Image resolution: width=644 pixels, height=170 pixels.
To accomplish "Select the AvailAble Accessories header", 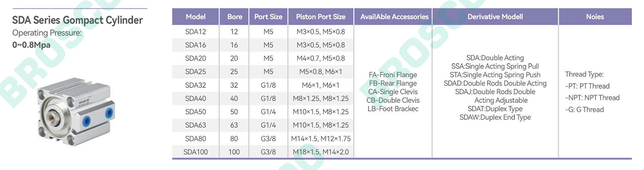I will click(394, 17).
